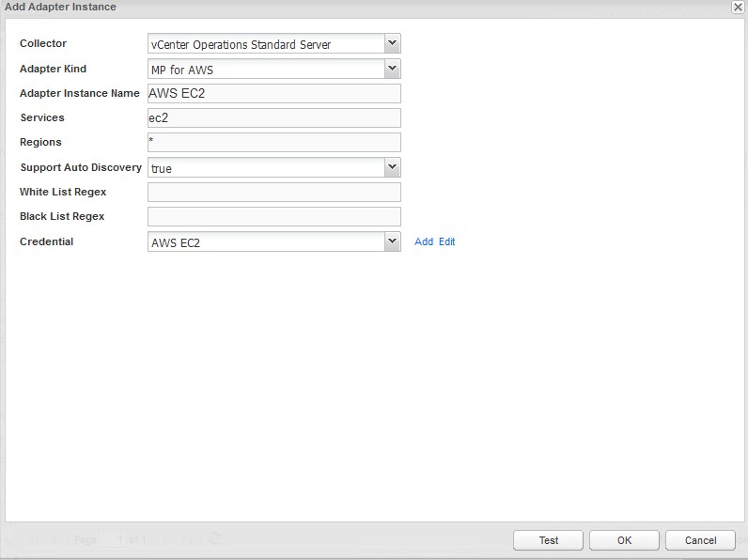Click the dimmed refresh icon in pager
Screen dimensions: 748x560
(215, 539)
